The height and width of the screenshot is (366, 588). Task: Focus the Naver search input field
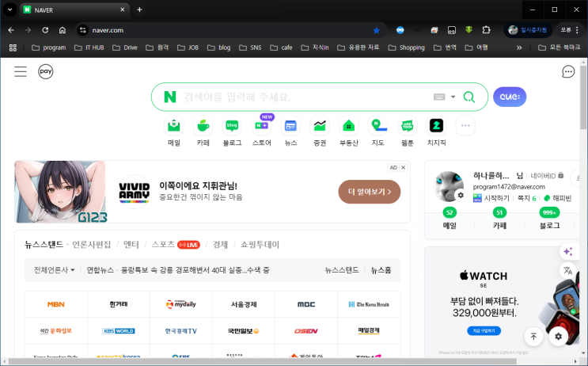[x=305, y=97]
